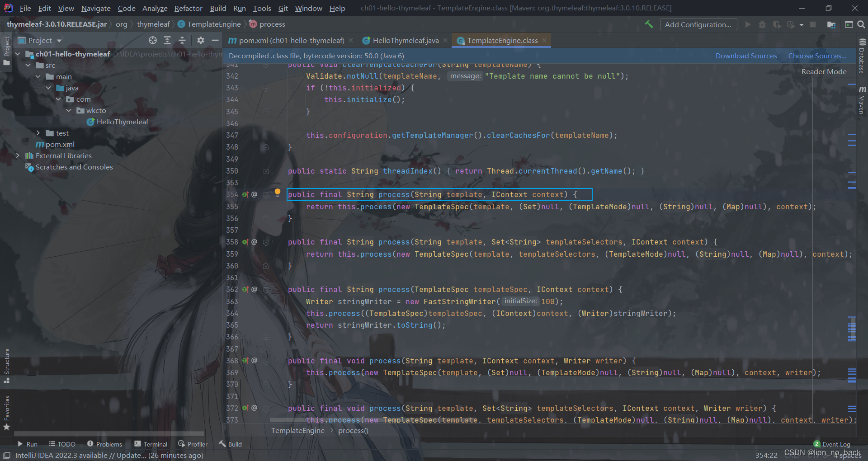868x461 pixels.
Task: Open the Refactor menu
Action: click(189, 8)
